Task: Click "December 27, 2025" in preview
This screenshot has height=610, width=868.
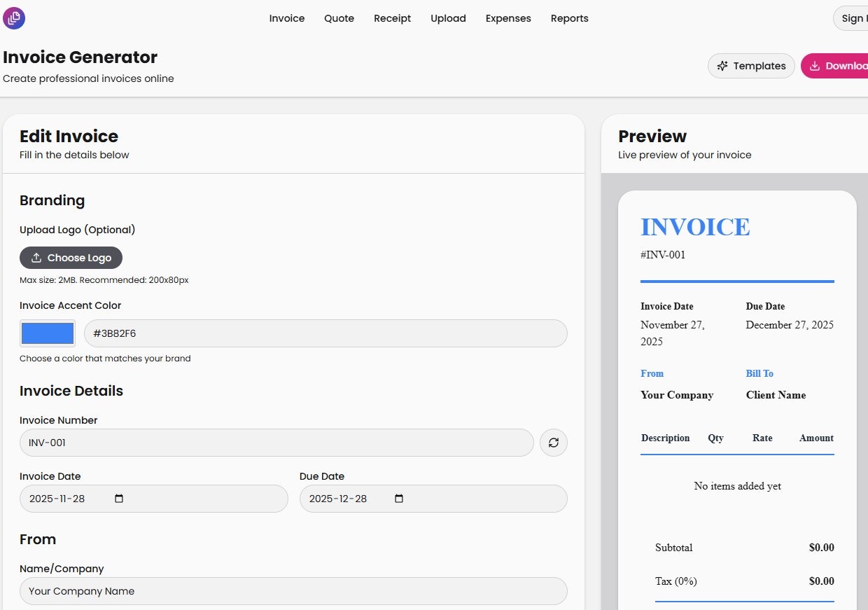Action: [790, 325]
